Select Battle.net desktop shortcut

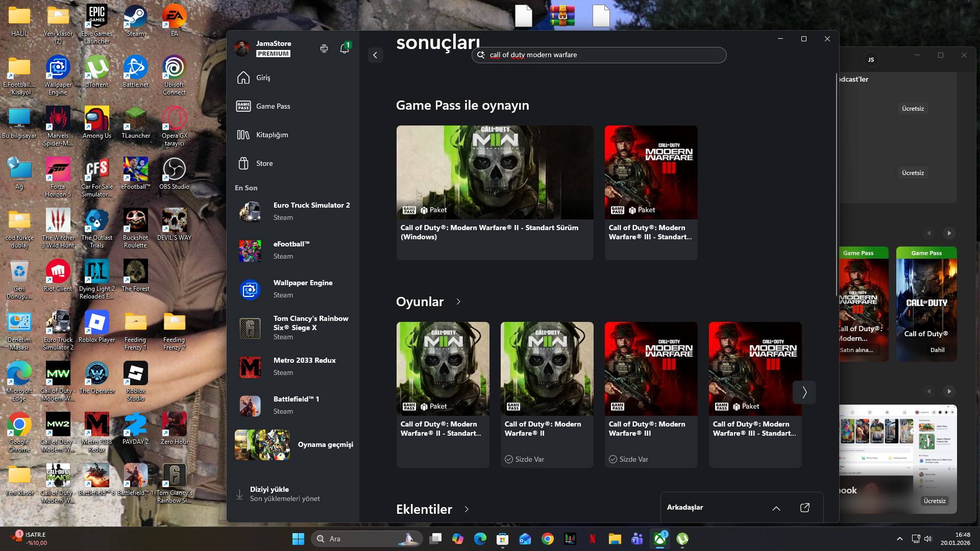(x=135, y=71)
